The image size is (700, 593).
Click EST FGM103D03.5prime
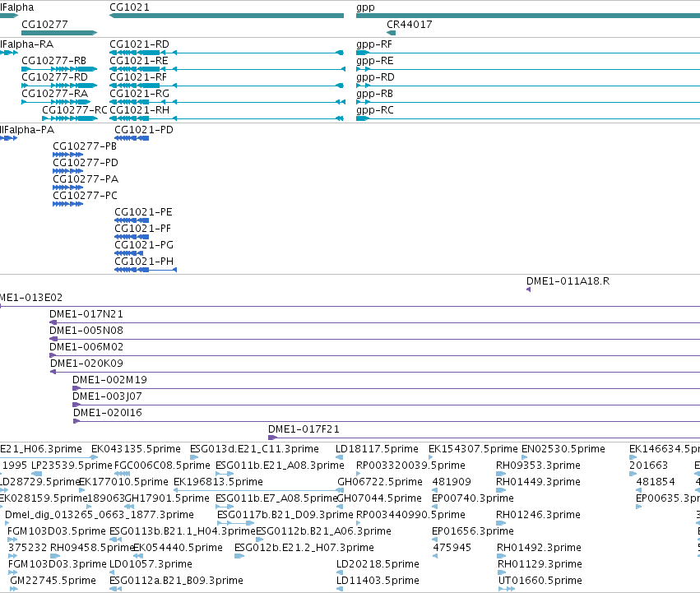point(12,540)
